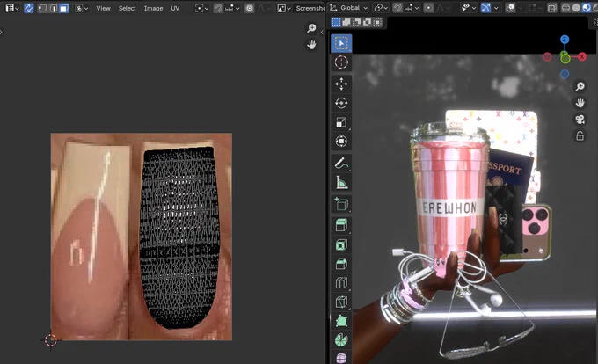Switch to camera view using camera icon
The height and width of the screenshot is (364, 598).
tap(580, 120)
